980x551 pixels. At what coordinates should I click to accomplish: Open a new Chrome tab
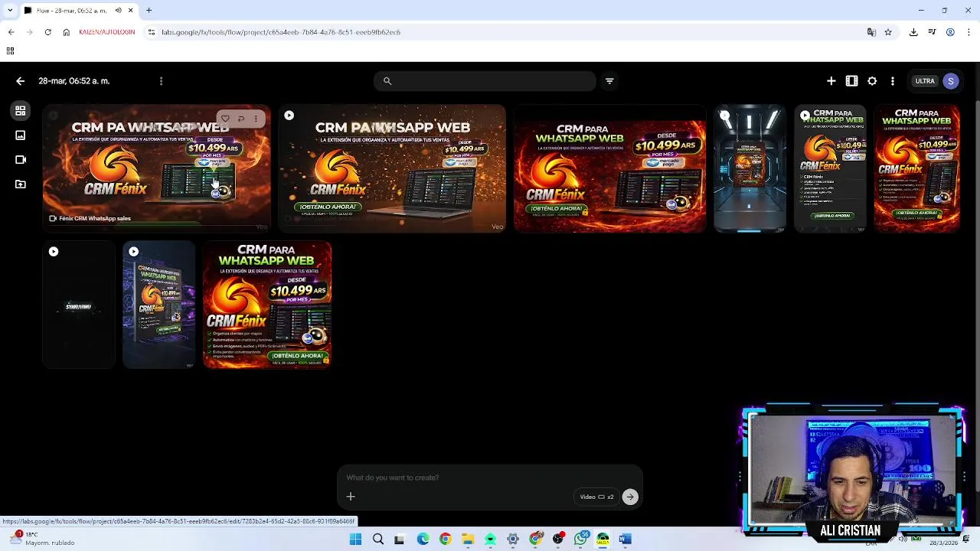(x=149, y=10)
